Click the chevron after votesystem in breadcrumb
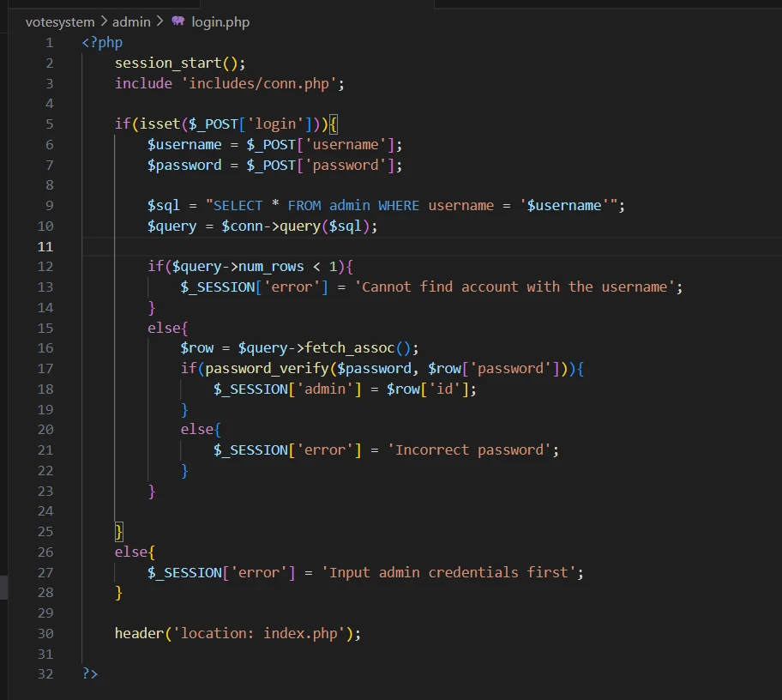The image size is (782, 700). pos(104,21)
